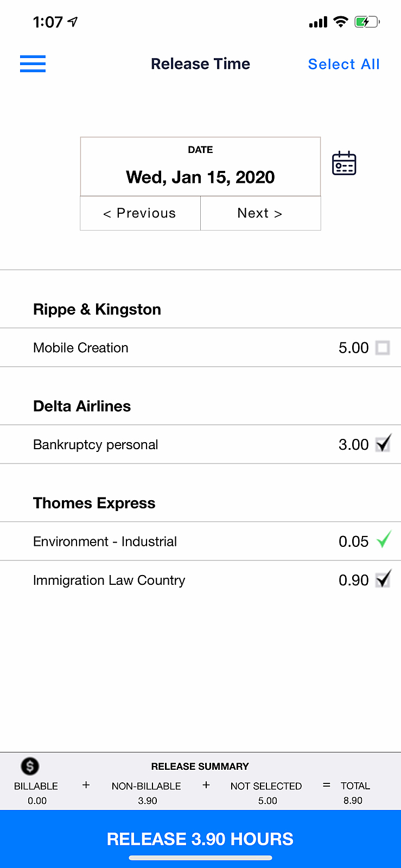Tap the green check for Environment - Industrial
The height and width of the screenshot is (868, 401).
coord(384,540)
